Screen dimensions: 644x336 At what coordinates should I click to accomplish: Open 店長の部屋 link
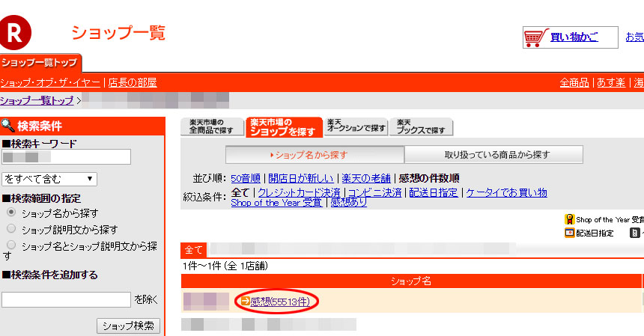pyautogui.click(x=133, y=82)
